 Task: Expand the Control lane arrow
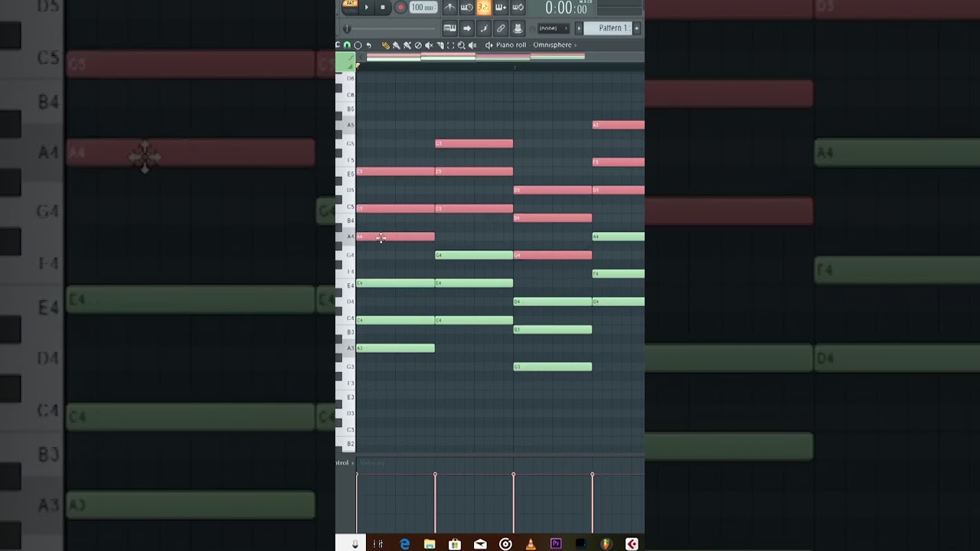(352, 463)
